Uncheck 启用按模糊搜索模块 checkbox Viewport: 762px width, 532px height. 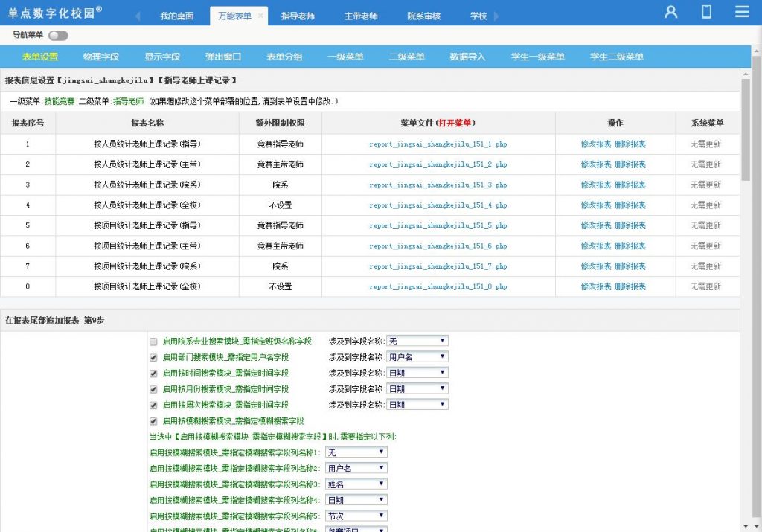153,421
